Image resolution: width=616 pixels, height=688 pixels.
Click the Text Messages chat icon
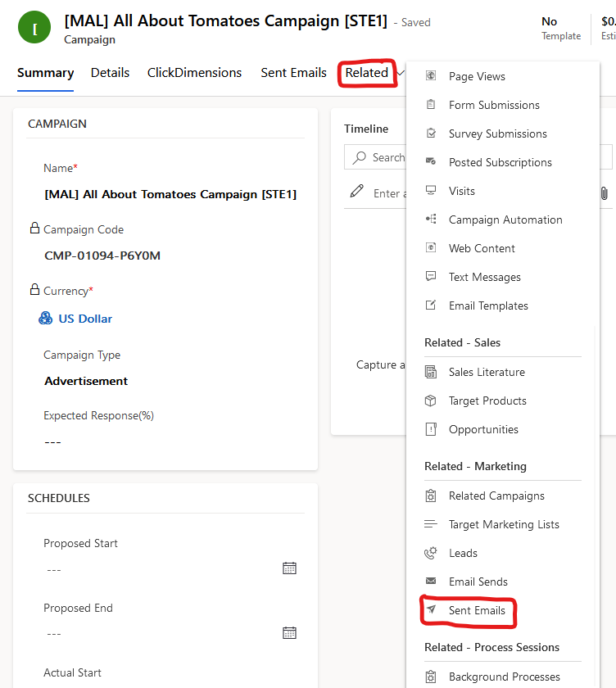431,277
